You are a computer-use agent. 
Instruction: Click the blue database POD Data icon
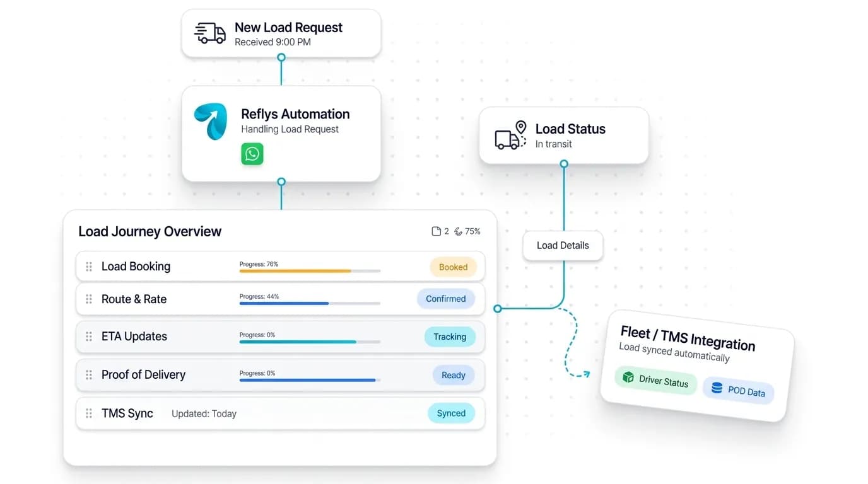pyautogui.click(x=717, y=388)
